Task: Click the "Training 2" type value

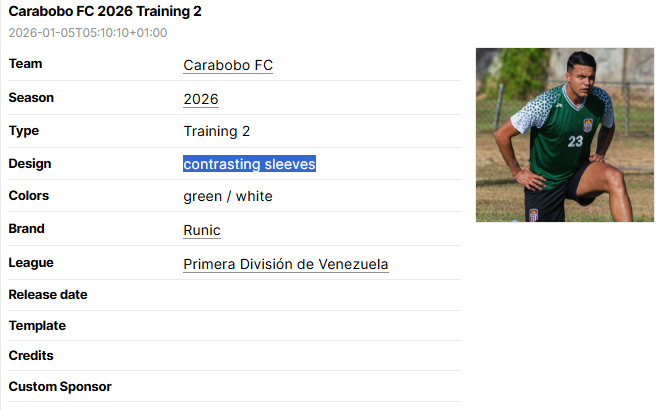Action: [217, 131]
